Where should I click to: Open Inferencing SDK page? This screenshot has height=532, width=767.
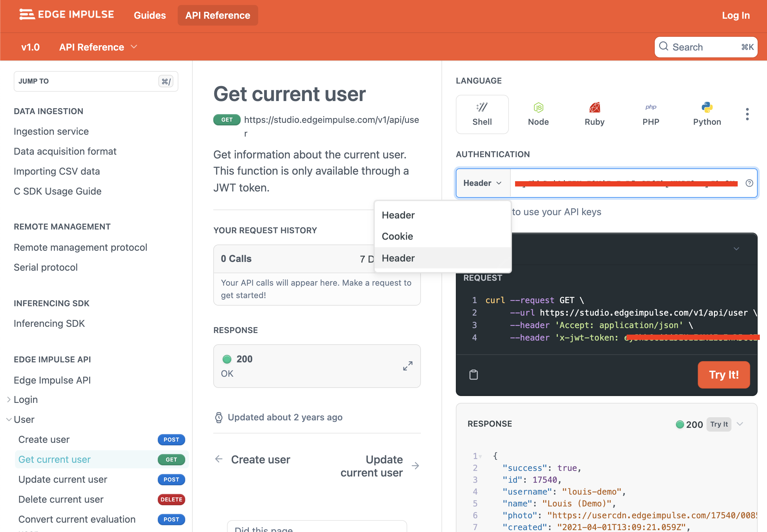49,323
